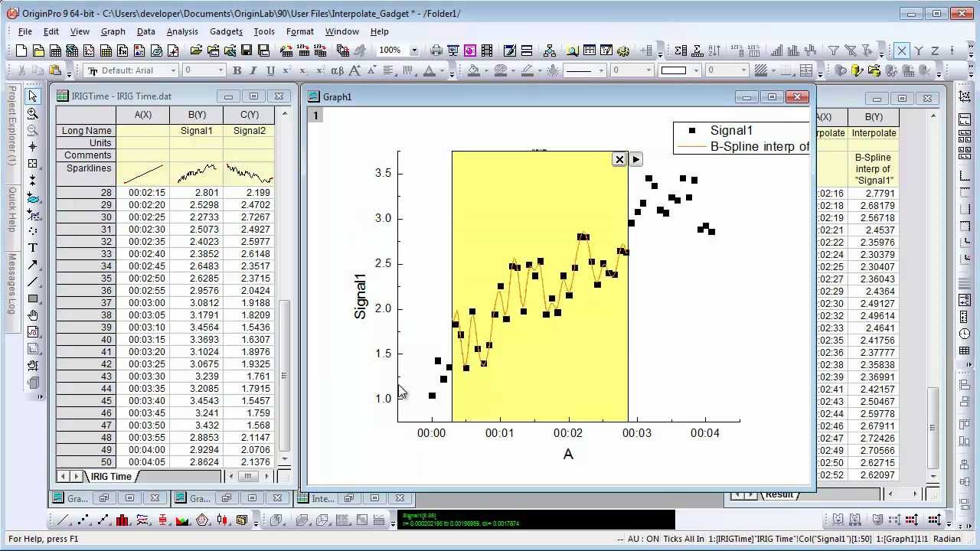The width and height of the screenshot is (980, 551).
Task: Close the yellow interpolate gadget region with X
Action: 619,159
